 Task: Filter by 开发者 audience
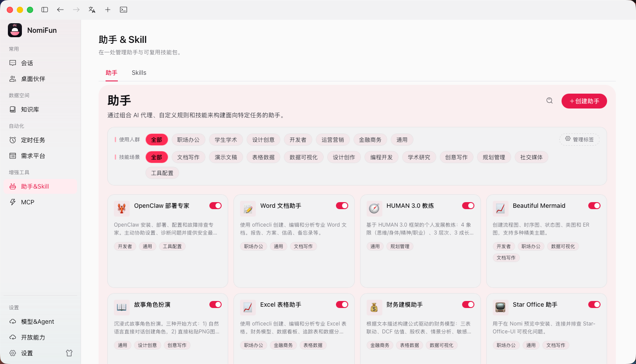pos(298,140)
